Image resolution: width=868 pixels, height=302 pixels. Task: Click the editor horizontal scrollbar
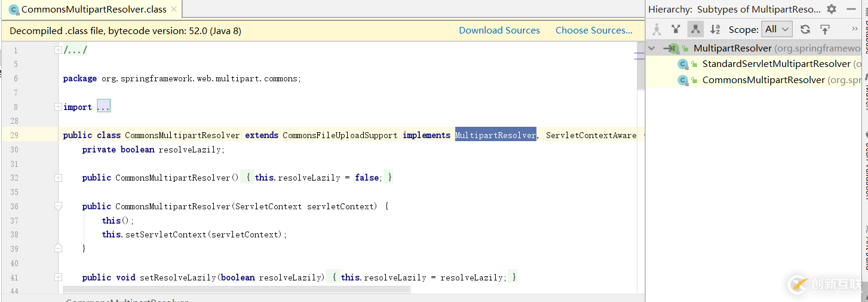click(x=237, y=290)
